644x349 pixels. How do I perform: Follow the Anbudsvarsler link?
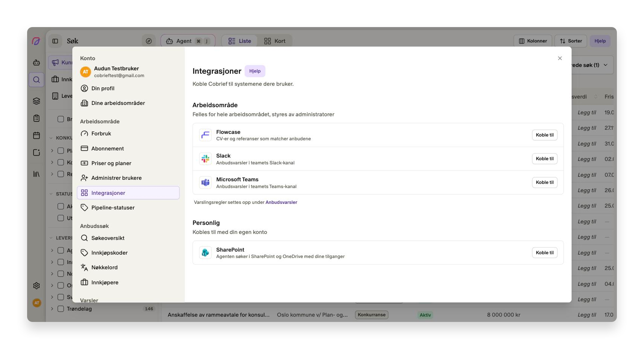pos(281,202)
